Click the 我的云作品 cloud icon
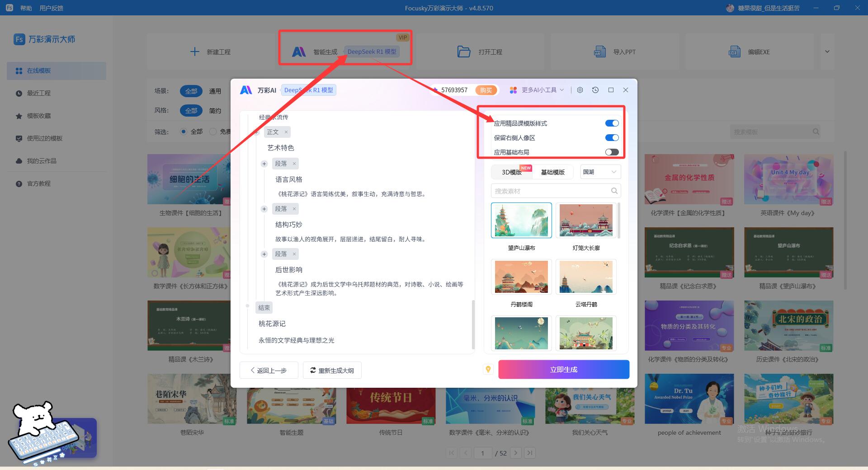 click(x=19, y=161)
